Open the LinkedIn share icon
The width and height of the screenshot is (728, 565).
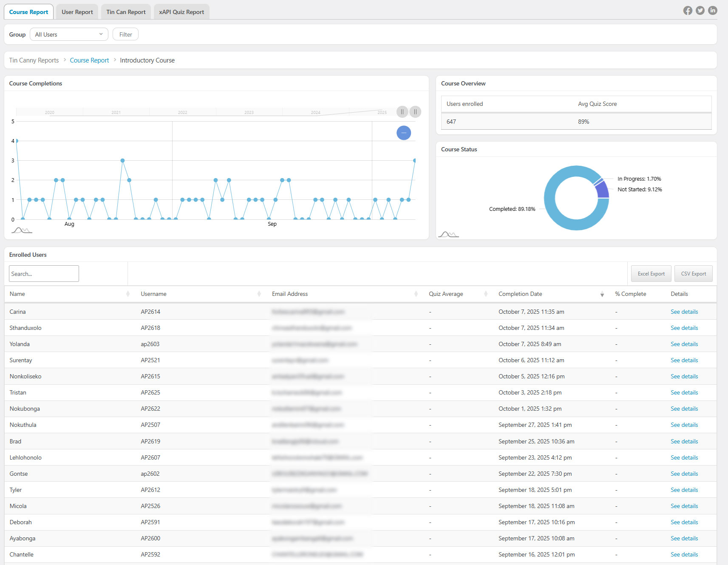[x=713, y=11]
